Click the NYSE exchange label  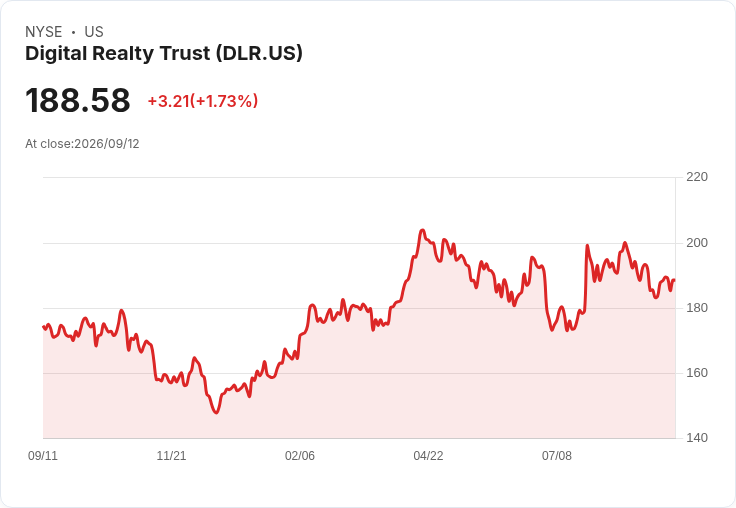(x=44, y=32)
